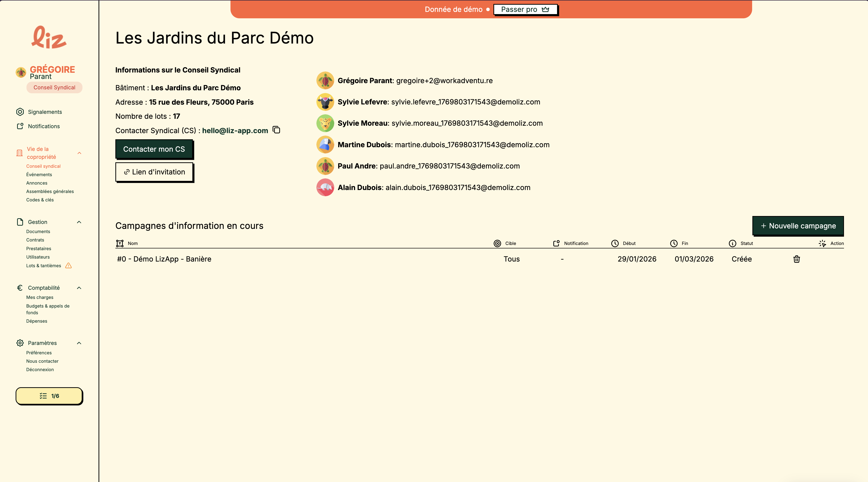
Task: Open the hello@liz-app.com email link
Action: (235, 130)
